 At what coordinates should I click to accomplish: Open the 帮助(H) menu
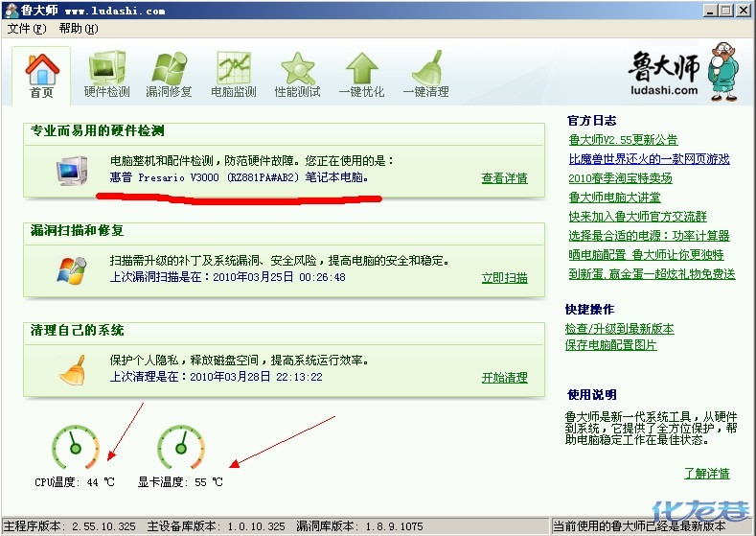point(79,29)
